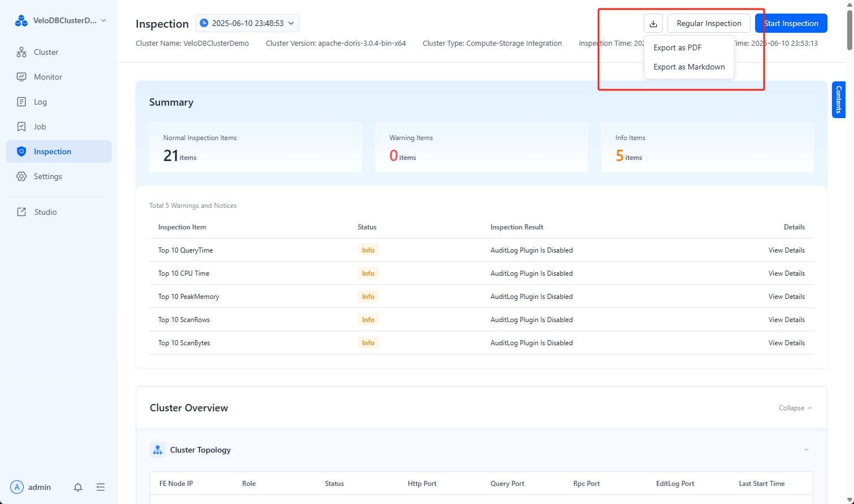854x504 pixels.
Task: Click the admin avatar icon
Action: [17, 487]
